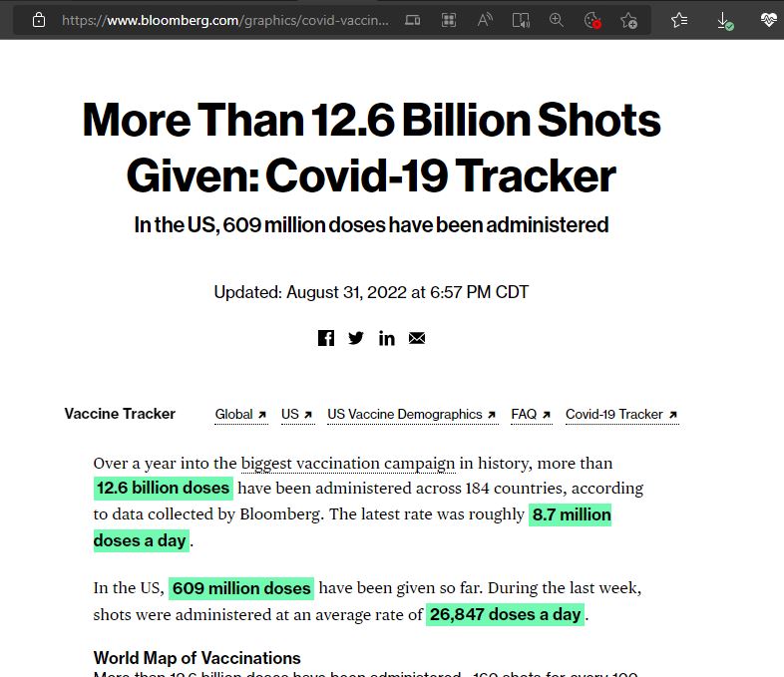784x677 pixels.
Task: Open the apps grid icon in address bar
Action: [x=449, y=20]
